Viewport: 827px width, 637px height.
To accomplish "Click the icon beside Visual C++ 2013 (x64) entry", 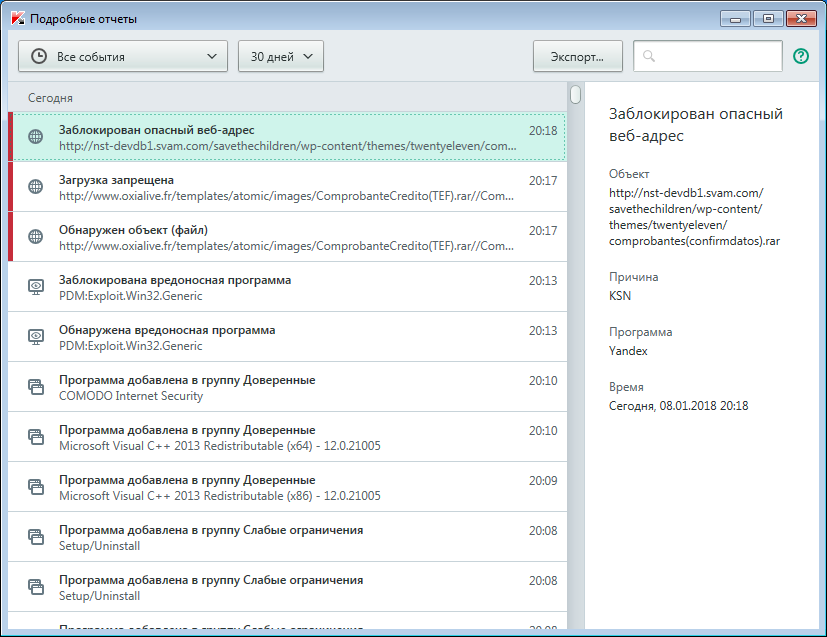I will coord(36,437).
